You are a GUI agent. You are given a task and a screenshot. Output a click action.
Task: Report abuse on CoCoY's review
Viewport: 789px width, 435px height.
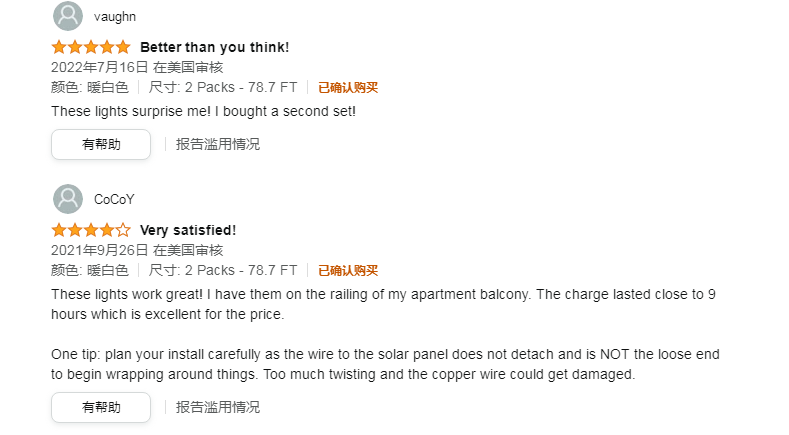[217, 407]
